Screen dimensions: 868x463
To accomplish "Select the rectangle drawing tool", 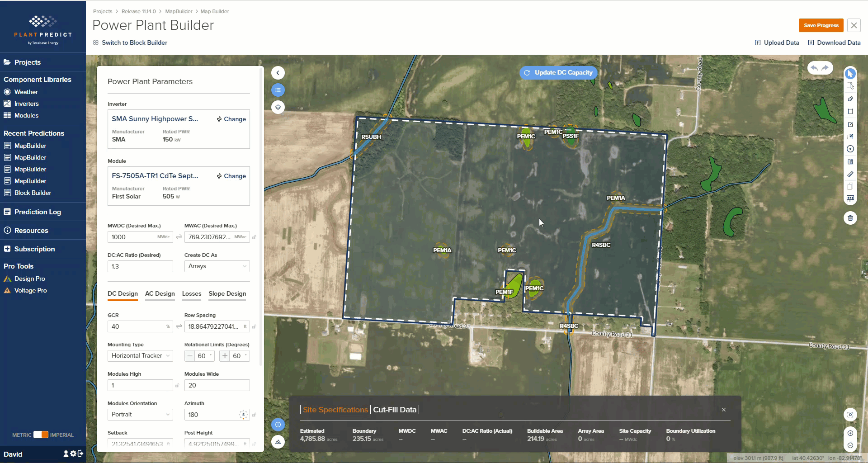I will [850, 111].
